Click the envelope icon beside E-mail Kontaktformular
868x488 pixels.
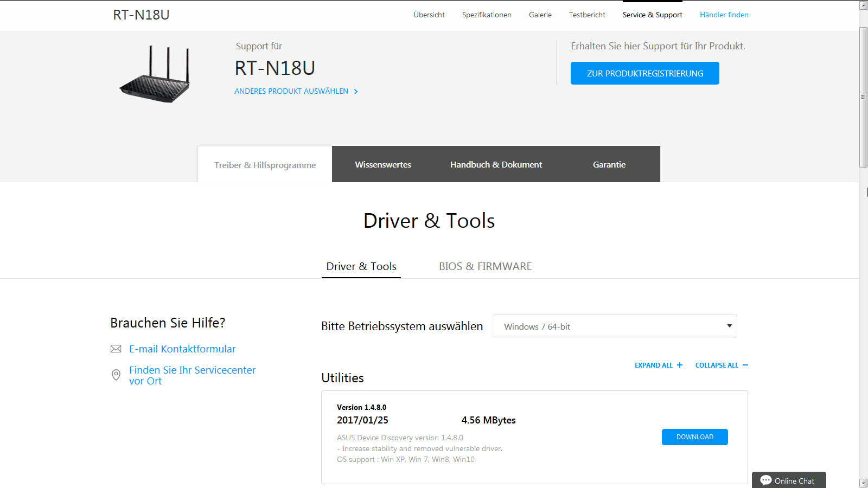pyautogui.click(x=116, y=349)
